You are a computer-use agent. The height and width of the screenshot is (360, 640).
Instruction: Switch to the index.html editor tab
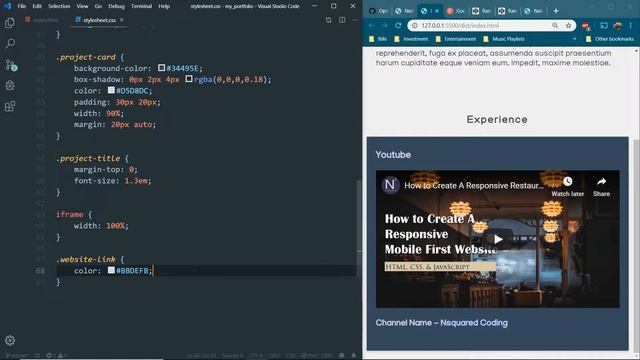click(42, 20)
